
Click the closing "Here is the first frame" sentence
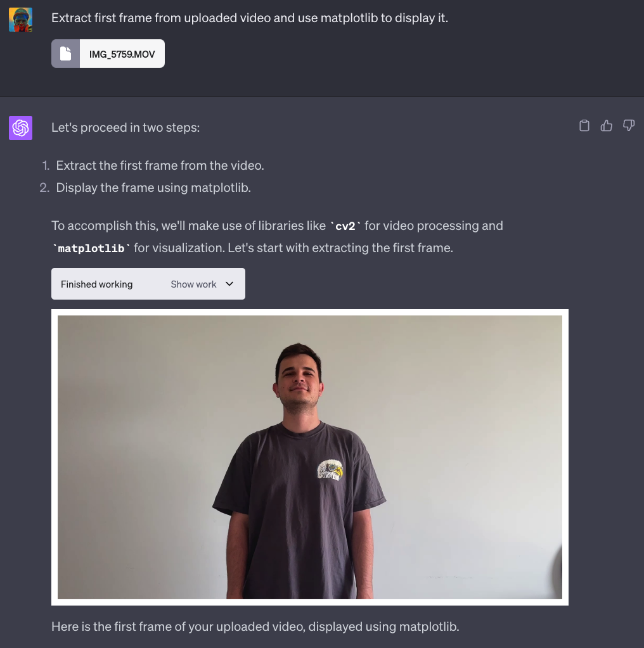click(255, 626)
